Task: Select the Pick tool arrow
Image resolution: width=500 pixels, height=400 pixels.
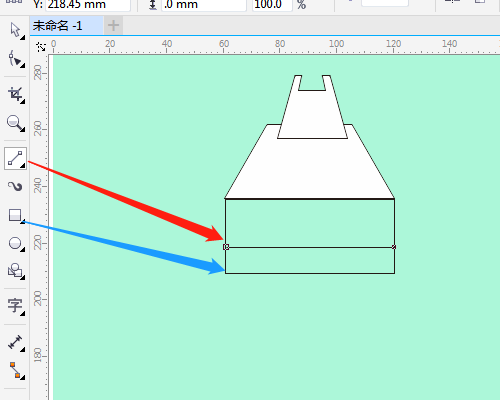Action: pos(15,31)
